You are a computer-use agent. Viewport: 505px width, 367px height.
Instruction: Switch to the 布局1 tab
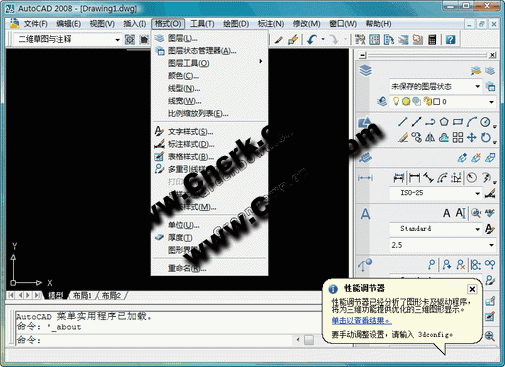[82, 295]
